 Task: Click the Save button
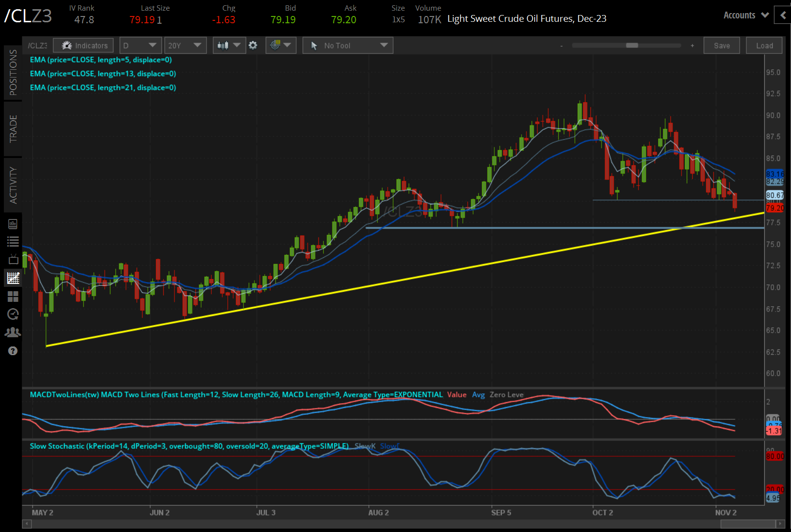click(x=722, y=45)
